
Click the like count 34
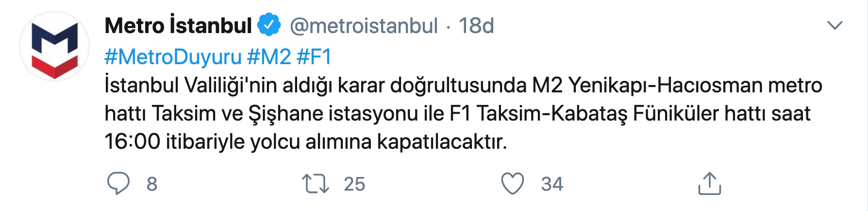(552, 184)
